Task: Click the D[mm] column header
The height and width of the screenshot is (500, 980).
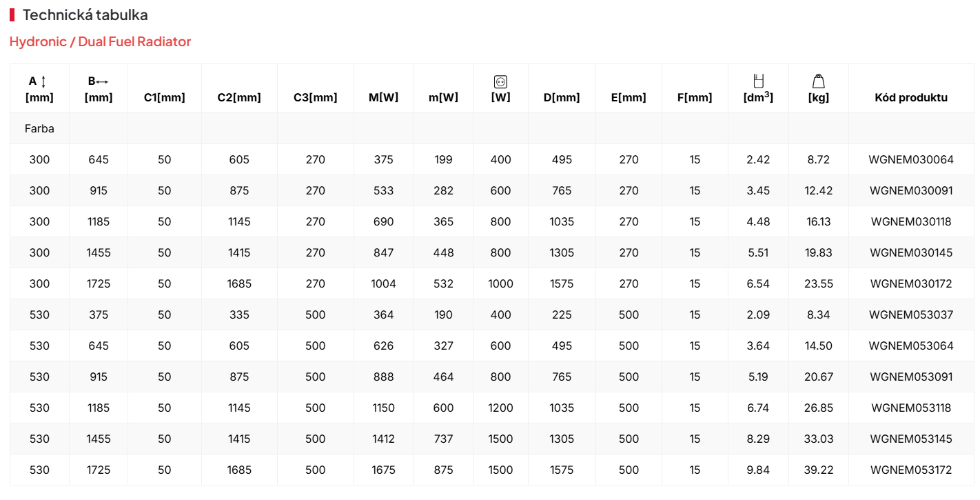Action: 562,97
